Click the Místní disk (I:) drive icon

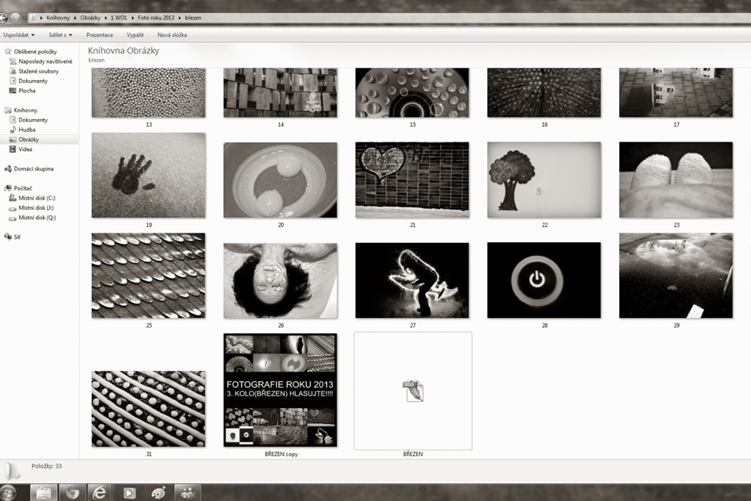coord(13,208)
